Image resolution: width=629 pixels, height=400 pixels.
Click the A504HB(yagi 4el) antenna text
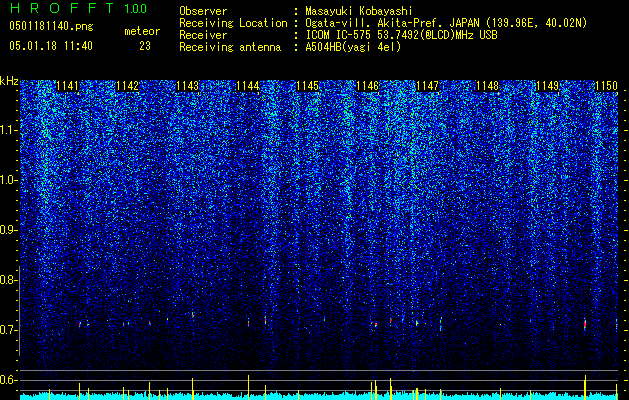pyautogui.click(x=353, y=47)
